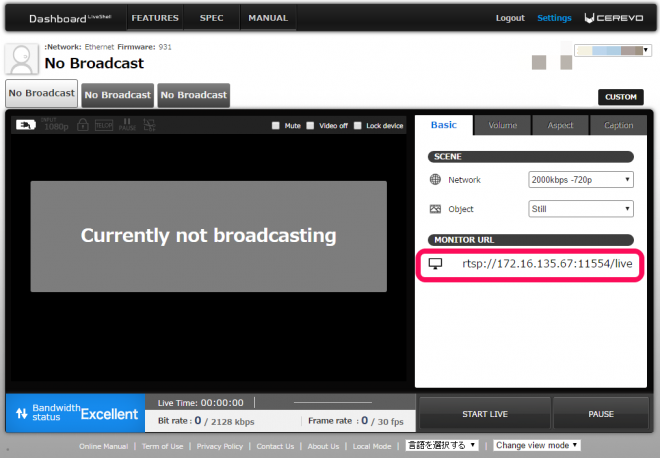Open the Caption tab
The image size is (660, 458).
coord(618,125)
